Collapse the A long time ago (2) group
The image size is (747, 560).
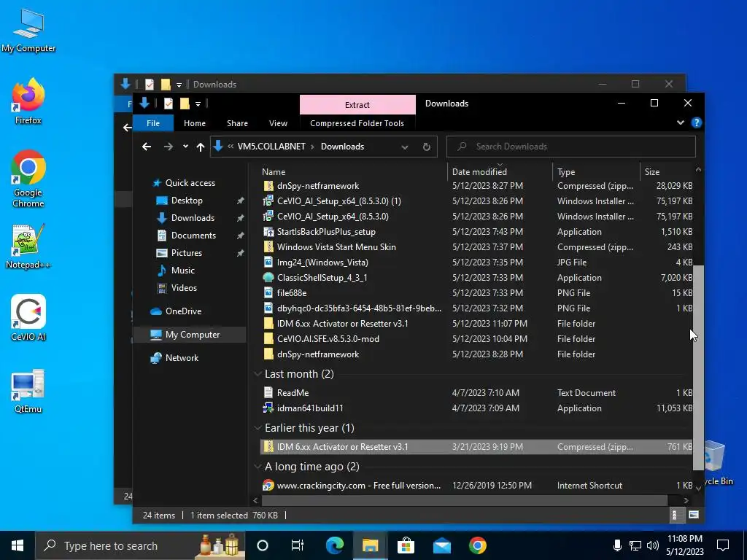258,467
